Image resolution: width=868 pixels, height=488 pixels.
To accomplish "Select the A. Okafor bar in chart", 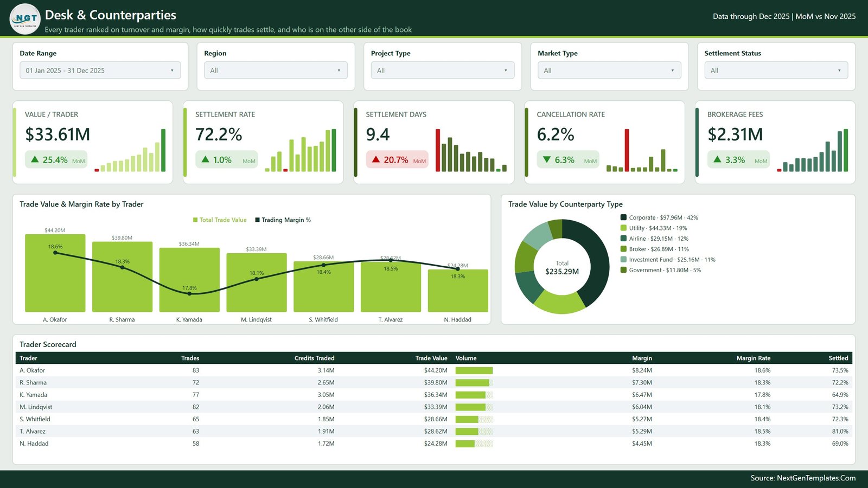I will click(x=55, y=273).
